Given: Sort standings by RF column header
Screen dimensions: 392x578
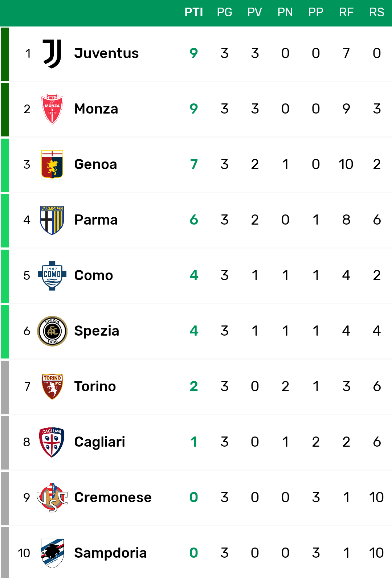Looking at the screenshot, I should click(x=346, y=12).
